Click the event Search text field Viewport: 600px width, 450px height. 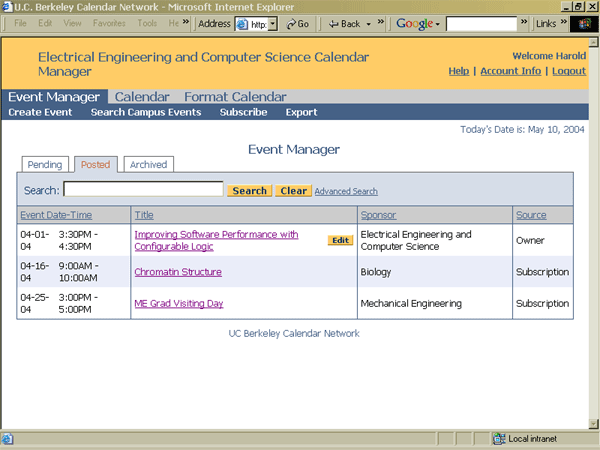tap(143, 189)
